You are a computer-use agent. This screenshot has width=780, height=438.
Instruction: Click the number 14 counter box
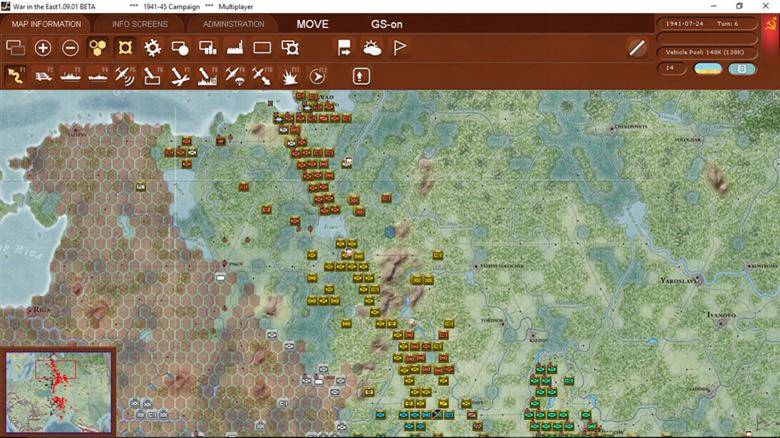[672, 68]
